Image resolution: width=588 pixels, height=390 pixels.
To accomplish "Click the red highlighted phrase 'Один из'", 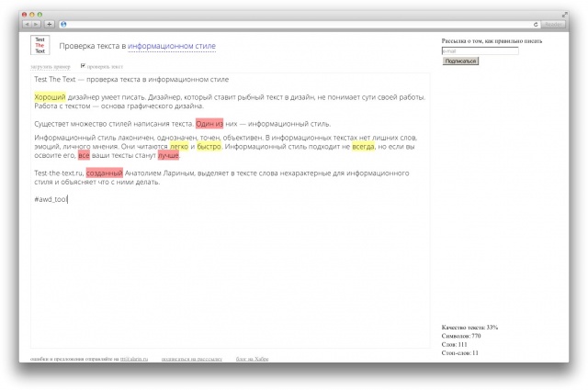I will (x=209, y=124).
